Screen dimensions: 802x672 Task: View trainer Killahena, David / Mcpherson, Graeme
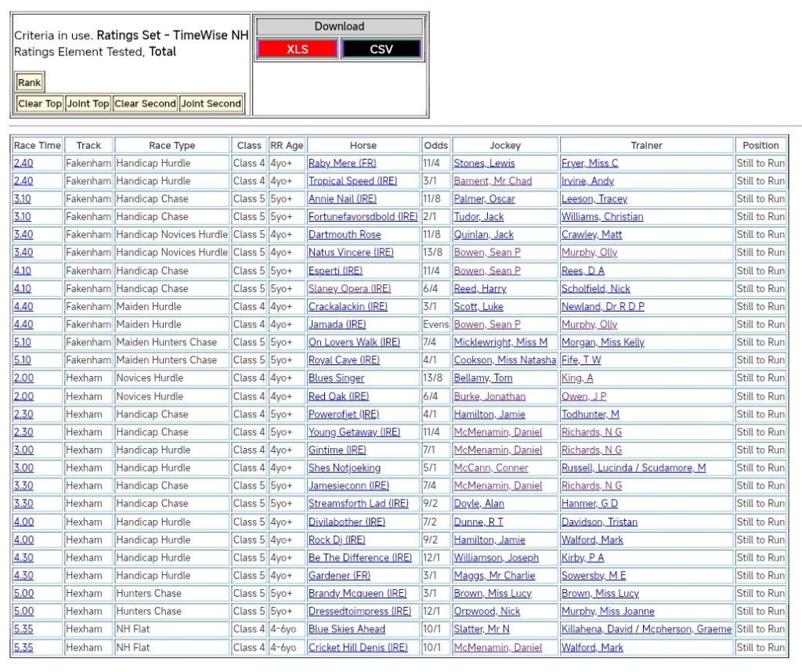click(x=646, y=629)
